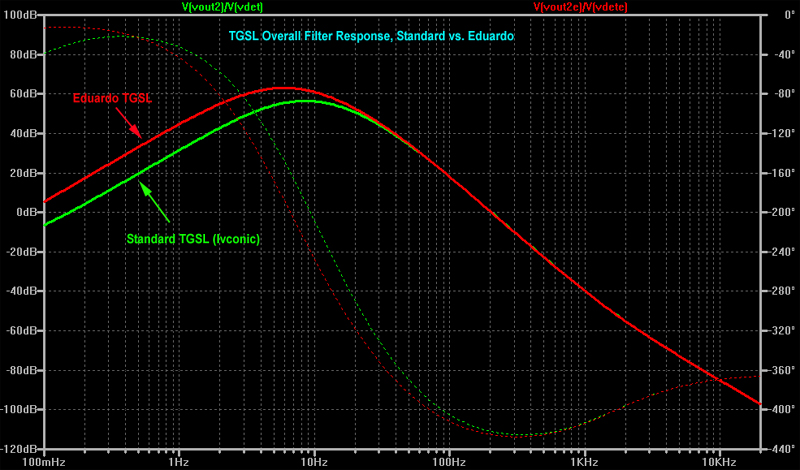Click the -280° phase axis label

pos(781,291)
